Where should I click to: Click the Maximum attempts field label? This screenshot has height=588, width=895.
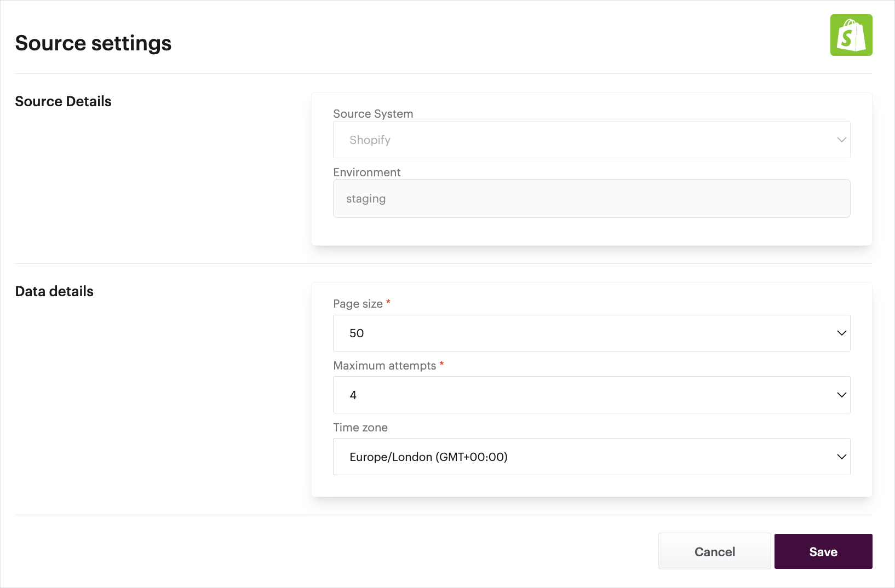[385, 366]
